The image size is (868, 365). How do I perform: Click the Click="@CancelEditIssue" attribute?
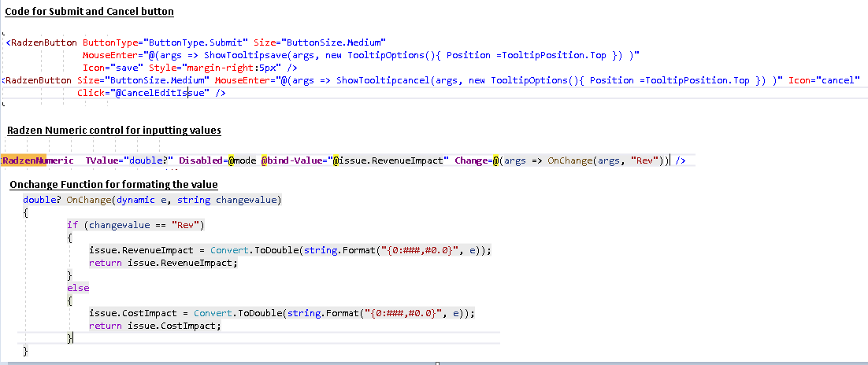143,94
